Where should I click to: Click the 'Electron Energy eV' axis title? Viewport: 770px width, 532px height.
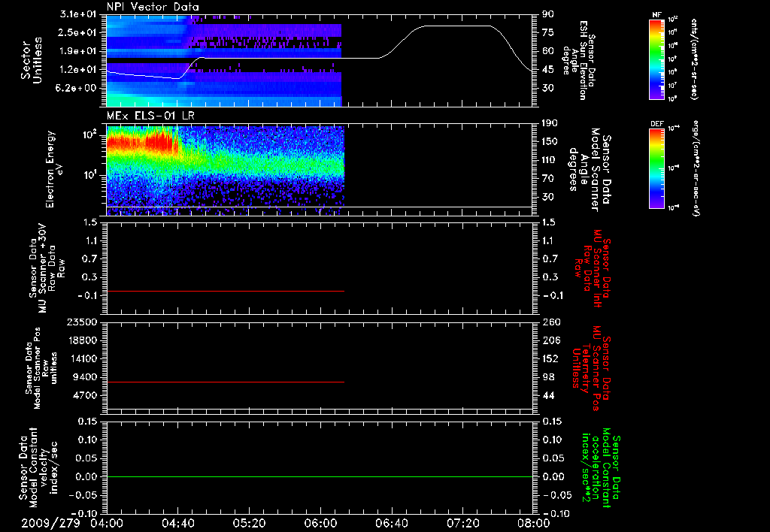click(x=54, y=169)
